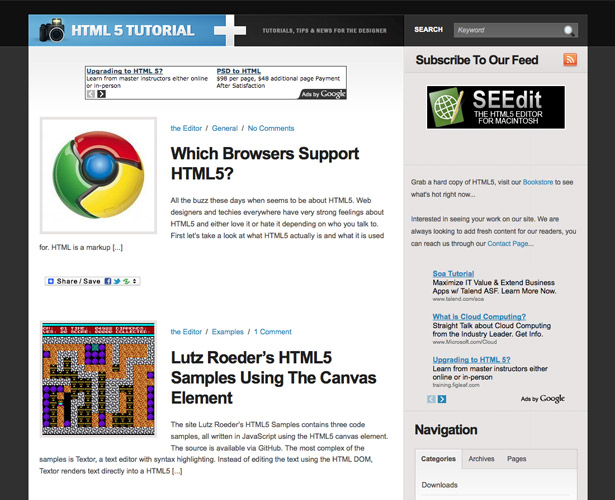Open the Chrome logo post thumbnail
The width and height of the screenshot is (615, 500).
click(98, 175)
